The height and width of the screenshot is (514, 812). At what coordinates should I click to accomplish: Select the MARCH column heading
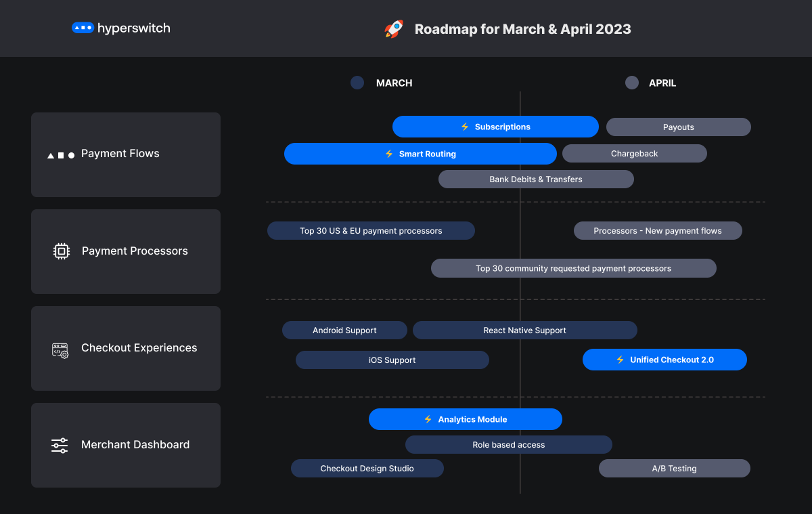click(x=394, y=83)
